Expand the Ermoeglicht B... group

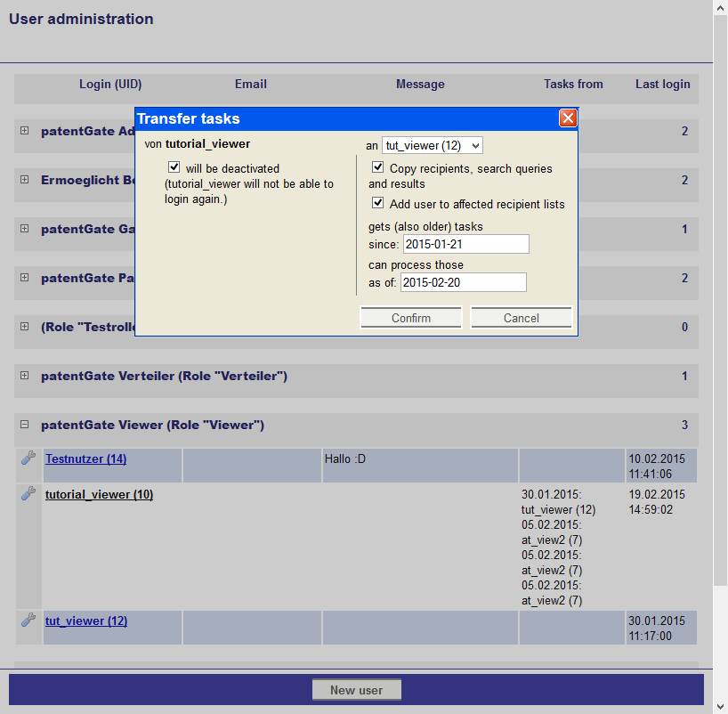coord(25,179)
